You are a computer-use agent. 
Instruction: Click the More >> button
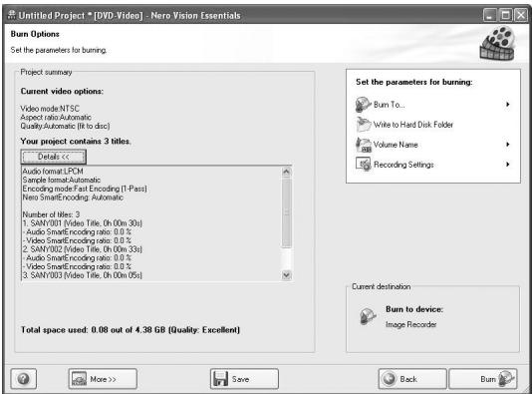click(103, 379)
